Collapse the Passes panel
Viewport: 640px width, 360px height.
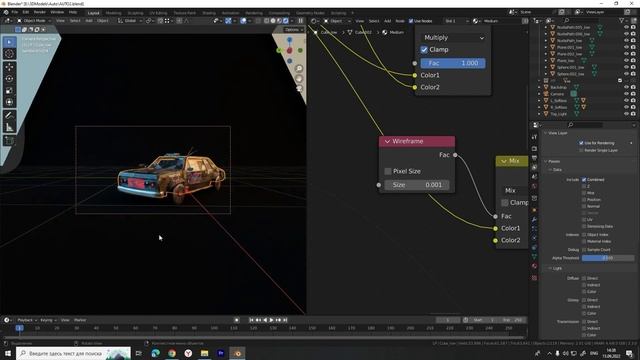click(546, 161)
